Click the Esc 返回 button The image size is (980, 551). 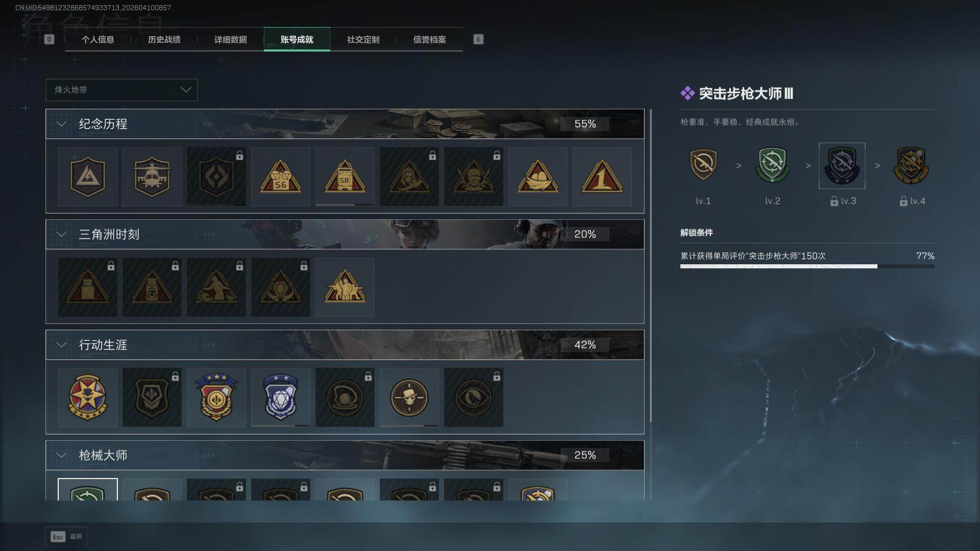click(x=66, y=537)
